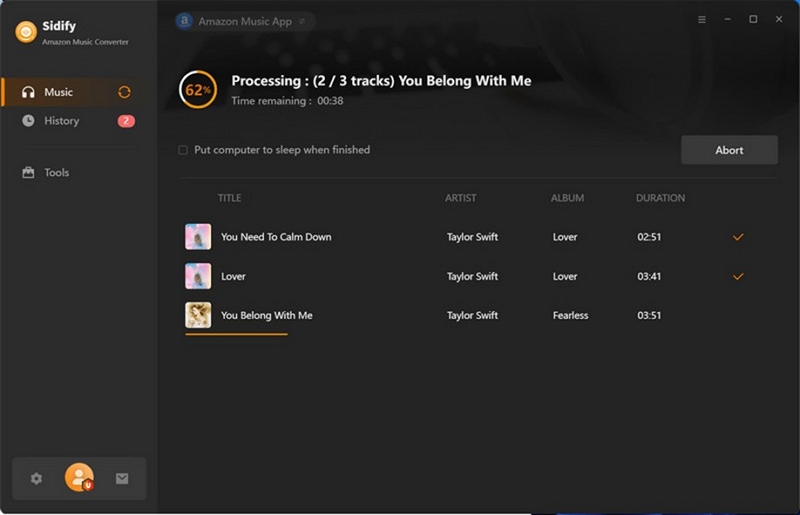Open the feedback mail envelope icon
800x515 pixels.
[122, 478]
